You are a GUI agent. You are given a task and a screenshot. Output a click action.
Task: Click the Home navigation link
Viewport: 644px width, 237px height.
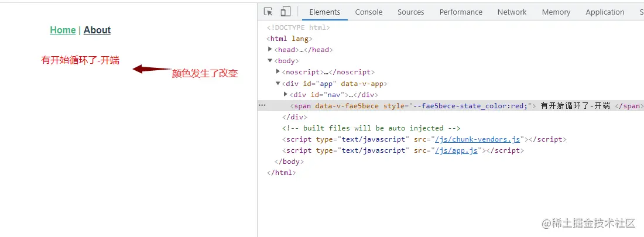pos(63,30)
